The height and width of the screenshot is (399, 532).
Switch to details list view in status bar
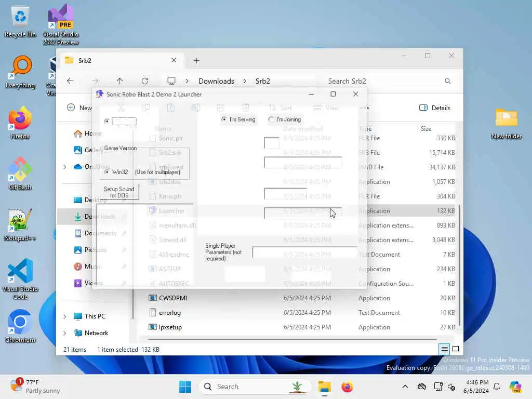444,349
